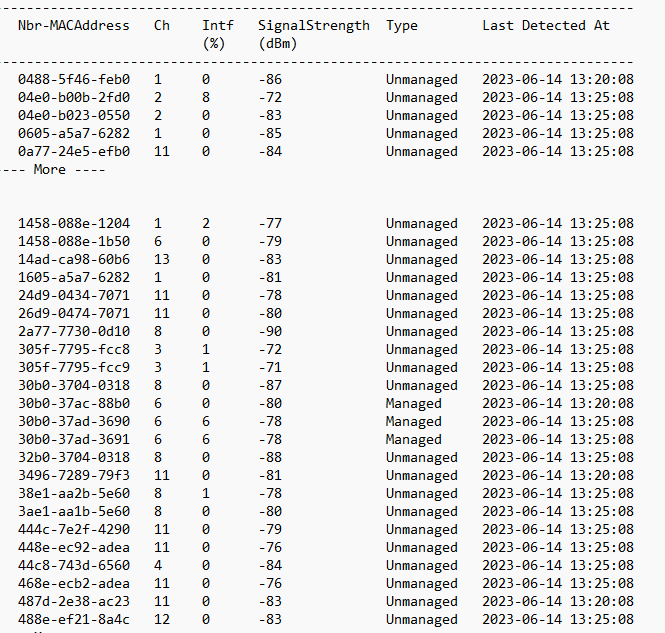
Task: Click MAC address 2a77-7730-0d10
Action: click(x=73, y=332)
